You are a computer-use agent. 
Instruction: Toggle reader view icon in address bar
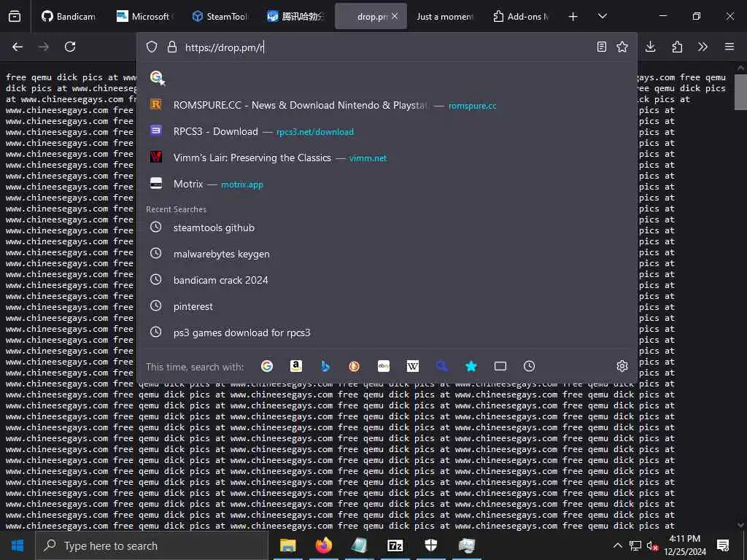(602, 47)
